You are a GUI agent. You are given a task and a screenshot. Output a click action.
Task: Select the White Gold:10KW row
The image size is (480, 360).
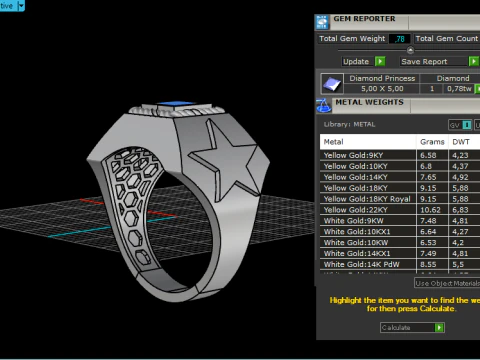click(400, 243)
